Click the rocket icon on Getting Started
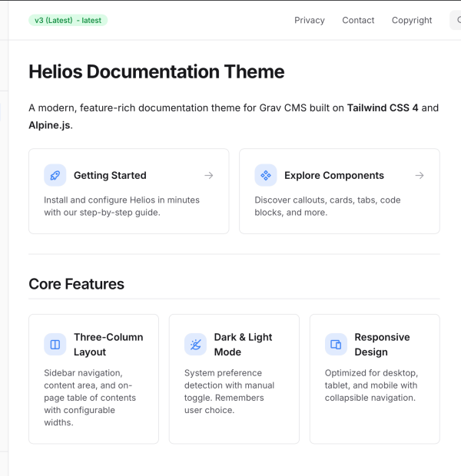 click(55, 175)
